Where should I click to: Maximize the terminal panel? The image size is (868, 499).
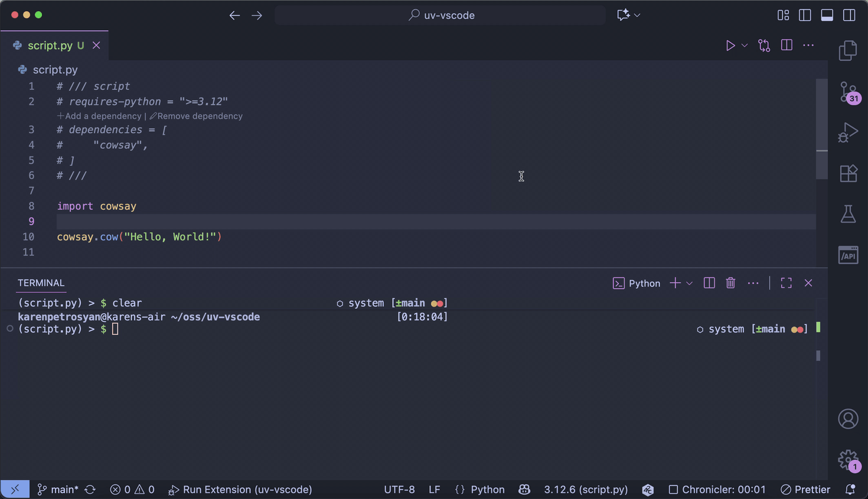[786, 283]
